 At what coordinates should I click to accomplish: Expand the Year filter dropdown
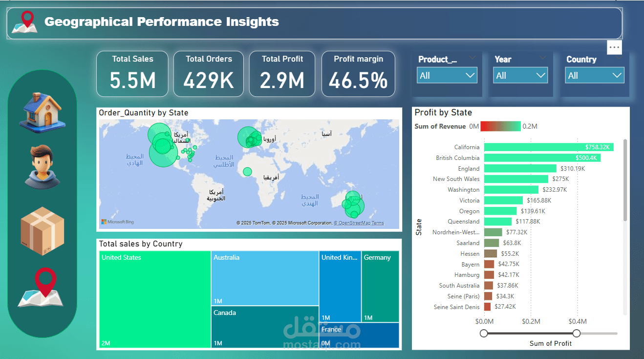520,75
